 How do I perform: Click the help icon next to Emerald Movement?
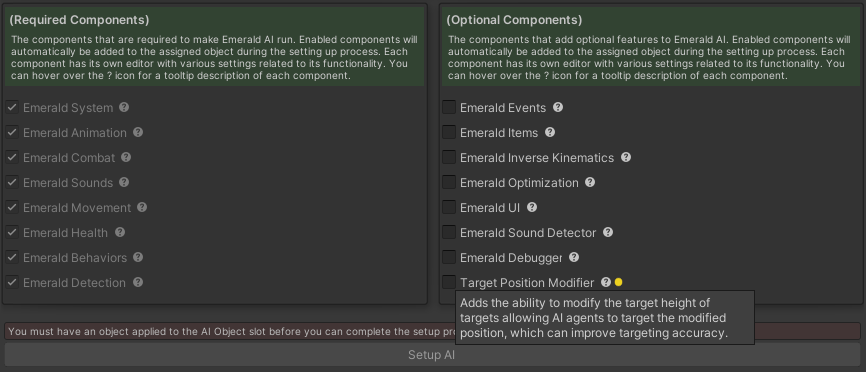pos(142,207)
